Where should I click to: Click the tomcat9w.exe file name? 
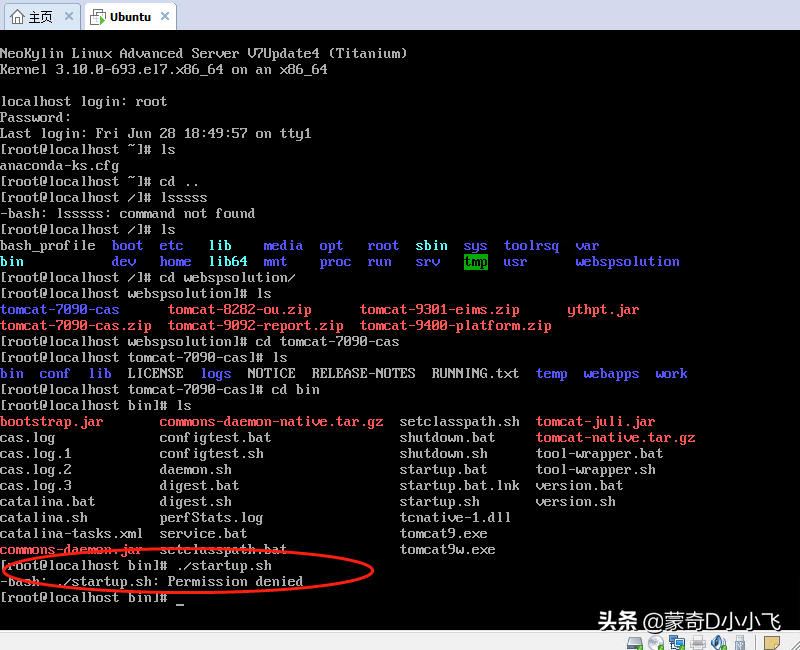pyautogui.click(x=447, y=549)
